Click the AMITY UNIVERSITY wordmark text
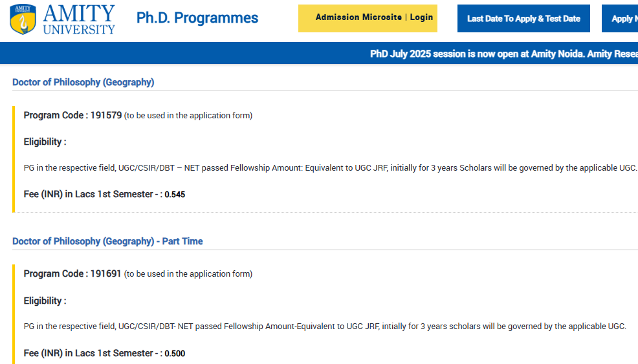 coord(80,19)
